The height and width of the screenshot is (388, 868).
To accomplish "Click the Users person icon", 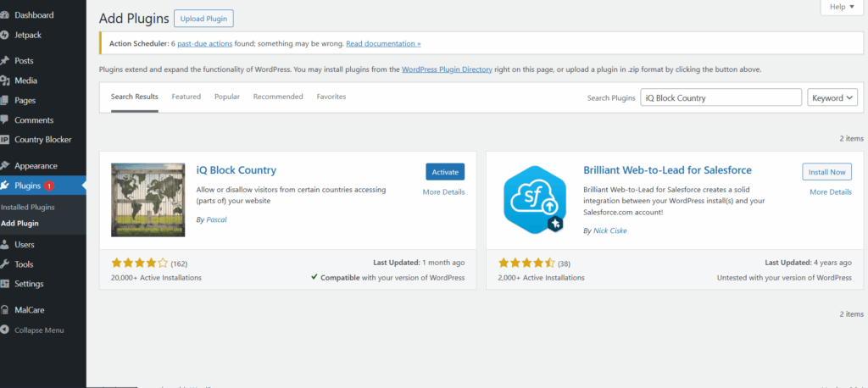I will 4,244.
